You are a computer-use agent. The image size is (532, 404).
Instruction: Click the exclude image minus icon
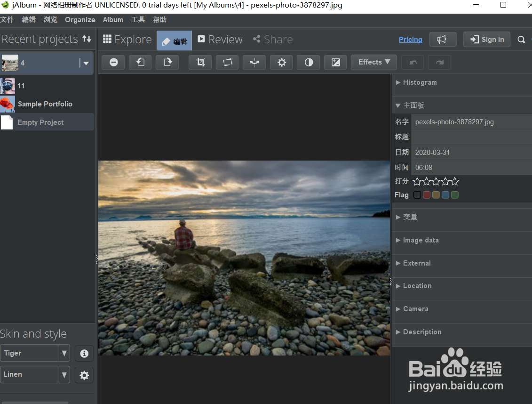(x=113, y=63)
